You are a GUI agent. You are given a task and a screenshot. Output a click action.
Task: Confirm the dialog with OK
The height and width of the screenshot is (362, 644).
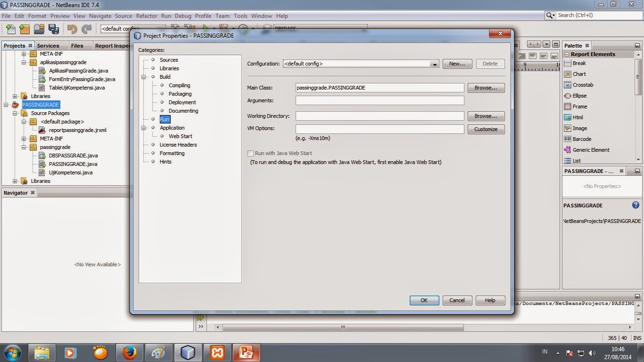click(x=424, y=300)
